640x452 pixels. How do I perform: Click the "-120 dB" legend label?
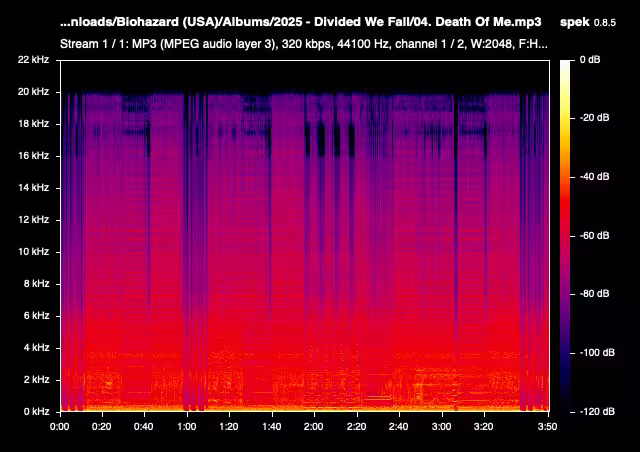pos(597,411)
